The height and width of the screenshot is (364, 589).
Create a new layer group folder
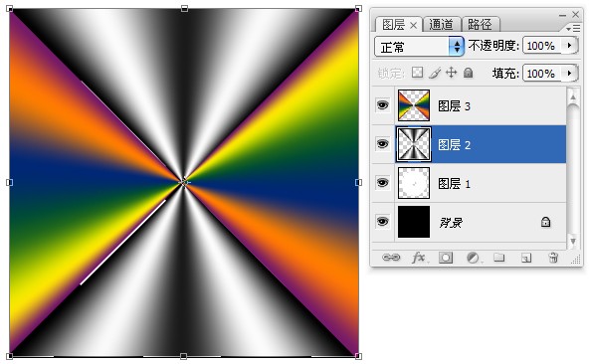click(x=498, y=258)
